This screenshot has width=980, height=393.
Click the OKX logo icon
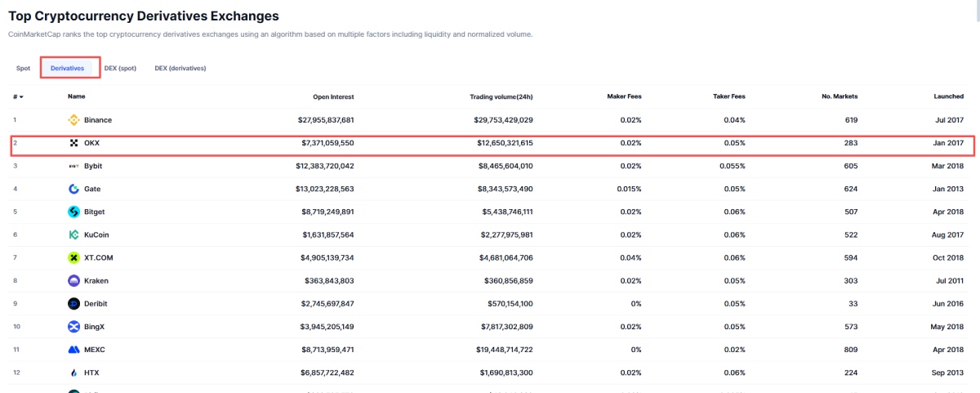(x=73, y=143)
